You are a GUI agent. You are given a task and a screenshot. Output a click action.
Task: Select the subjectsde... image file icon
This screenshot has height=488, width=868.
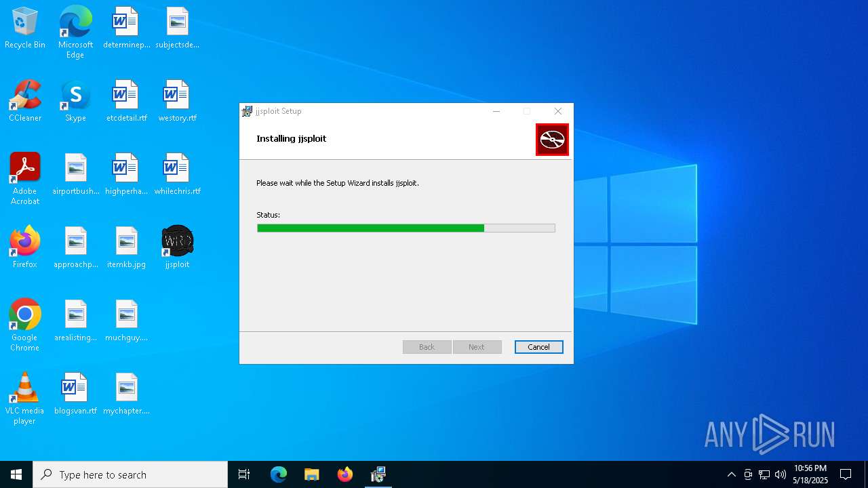pos(177,28)
